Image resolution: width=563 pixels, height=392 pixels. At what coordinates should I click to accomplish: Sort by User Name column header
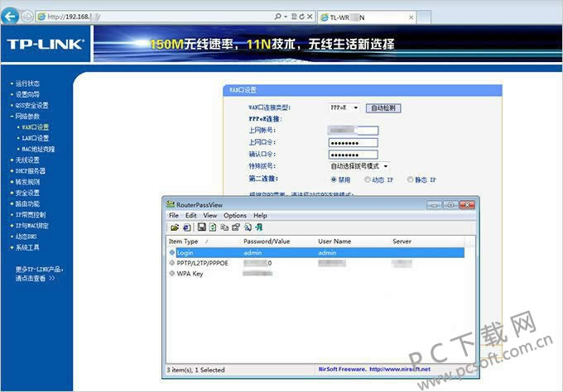[353, 241]
